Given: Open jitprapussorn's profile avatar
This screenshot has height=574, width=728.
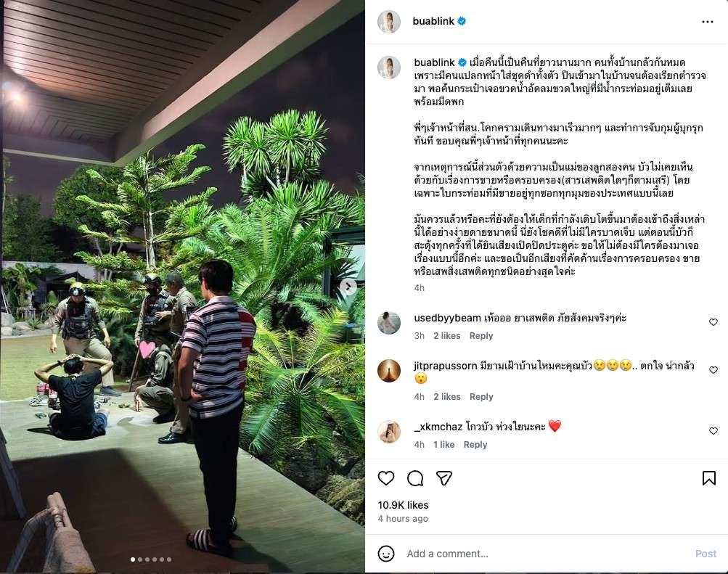Looking at the screenshot, I should tap(389, 371).
